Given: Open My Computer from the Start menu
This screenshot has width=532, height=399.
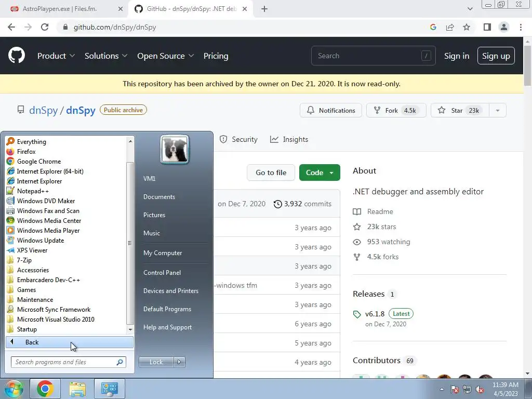Looking at the screenshot, I should 163,253.
